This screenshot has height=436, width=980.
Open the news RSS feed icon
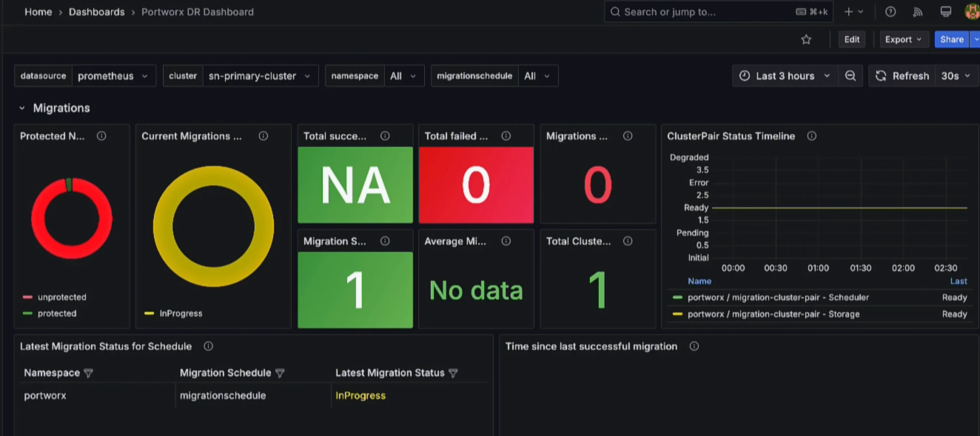918,12
